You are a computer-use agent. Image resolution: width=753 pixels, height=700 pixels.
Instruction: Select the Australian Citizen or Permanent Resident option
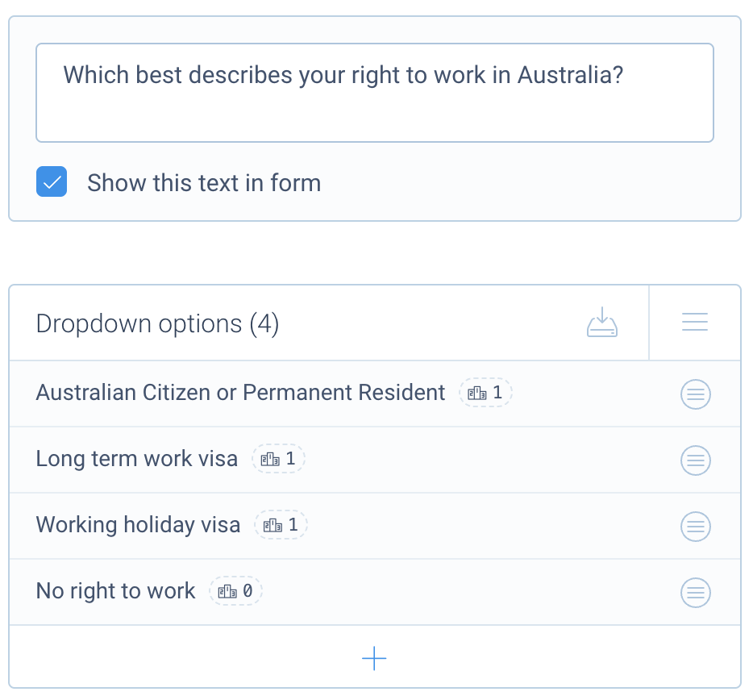tap(239, 393)
